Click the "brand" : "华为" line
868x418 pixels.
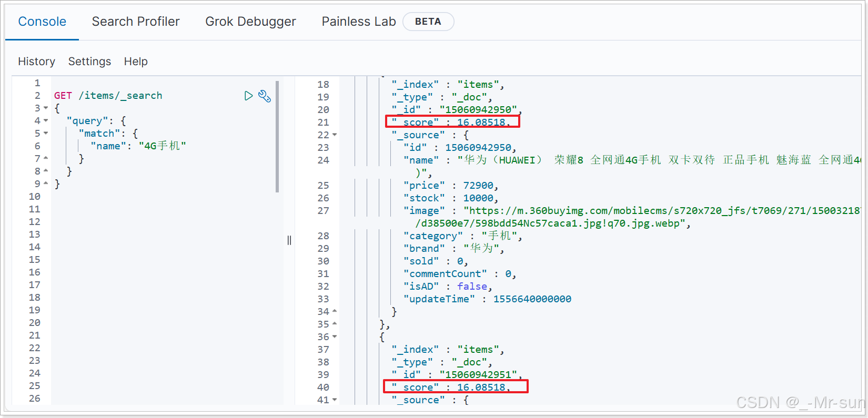point(454,249)
